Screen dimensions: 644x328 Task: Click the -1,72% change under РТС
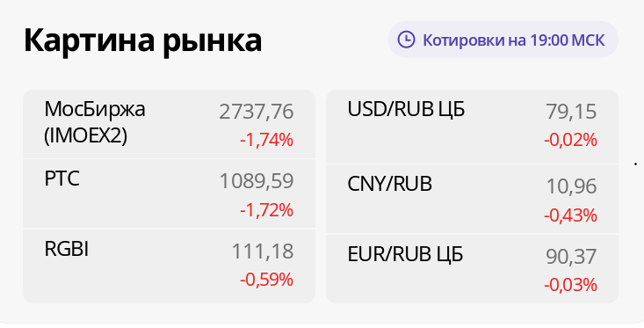(266, 210)
